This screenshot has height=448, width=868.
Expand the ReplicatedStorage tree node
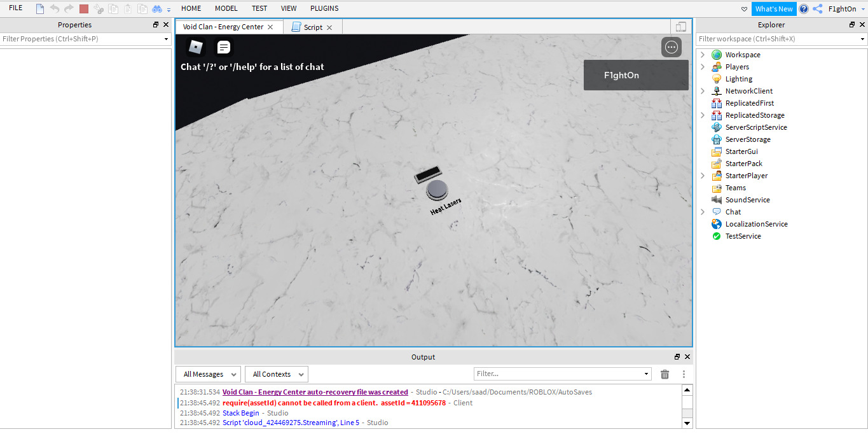703,115
